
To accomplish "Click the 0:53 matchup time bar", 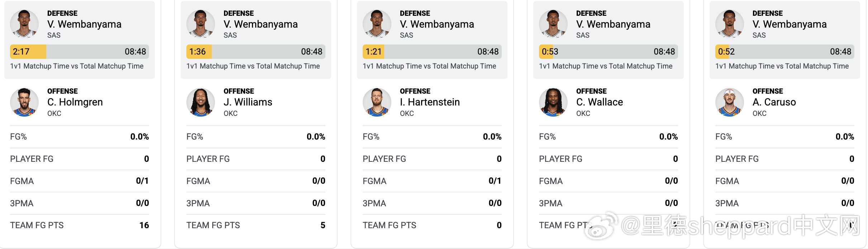I will [609, 52].
